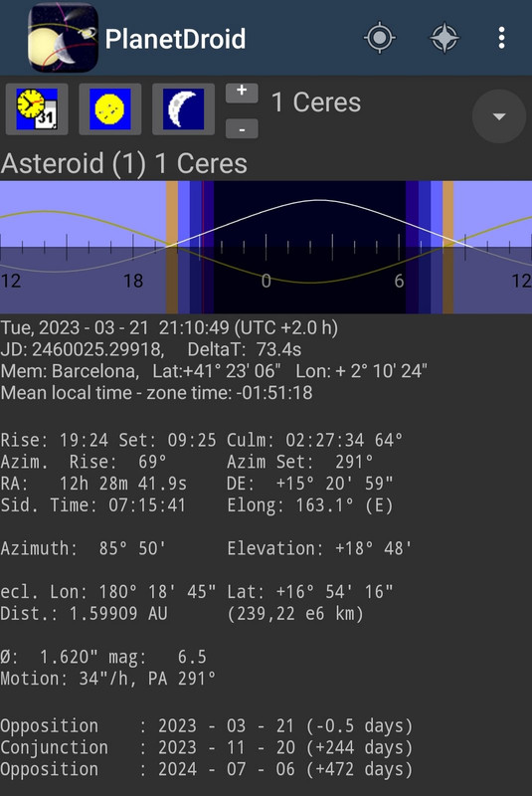Tap the 'Elong: 163.1° (E)' value
This screenshot has height=796, width=532.
[310, 505]
